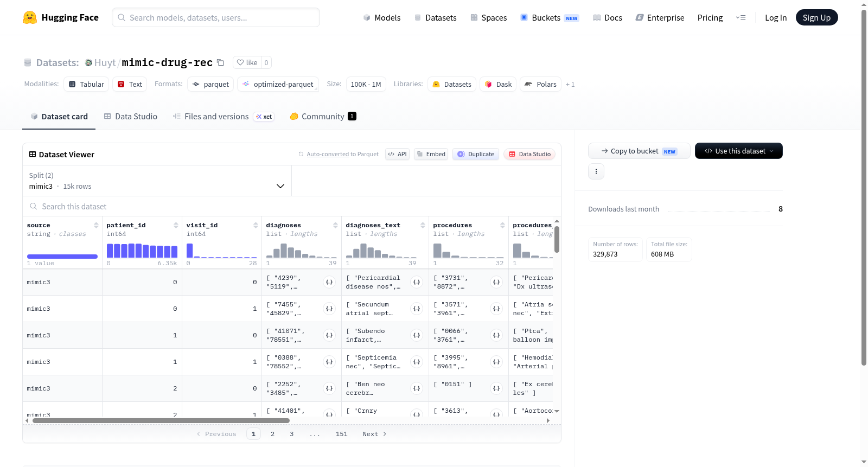Click the visit_id distribution histogram
The width and height of the screenshot is (868, 467).
[x=222, y=251]
